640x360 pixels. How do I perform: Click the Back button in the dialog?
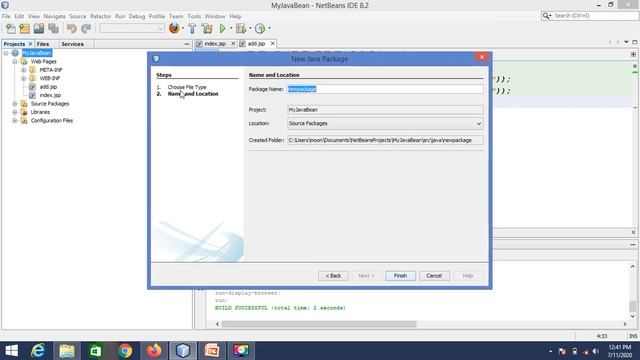click(333, 276)
